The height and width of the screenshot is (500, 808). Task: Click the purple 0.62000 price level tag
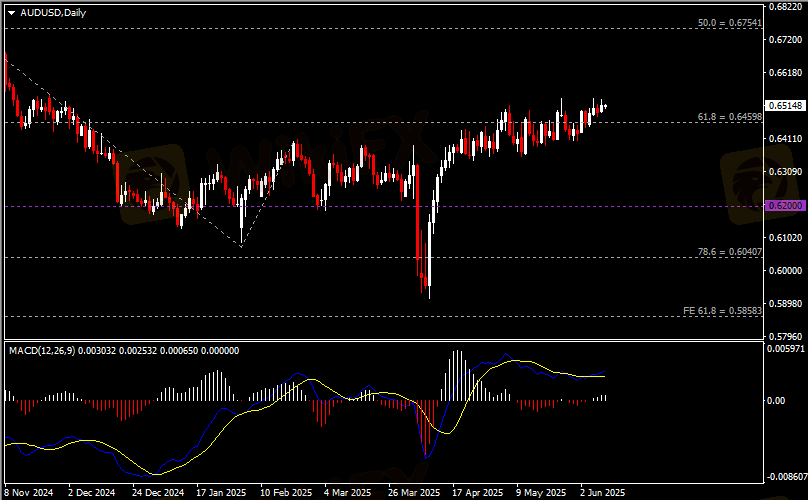(x=785, y=206)
